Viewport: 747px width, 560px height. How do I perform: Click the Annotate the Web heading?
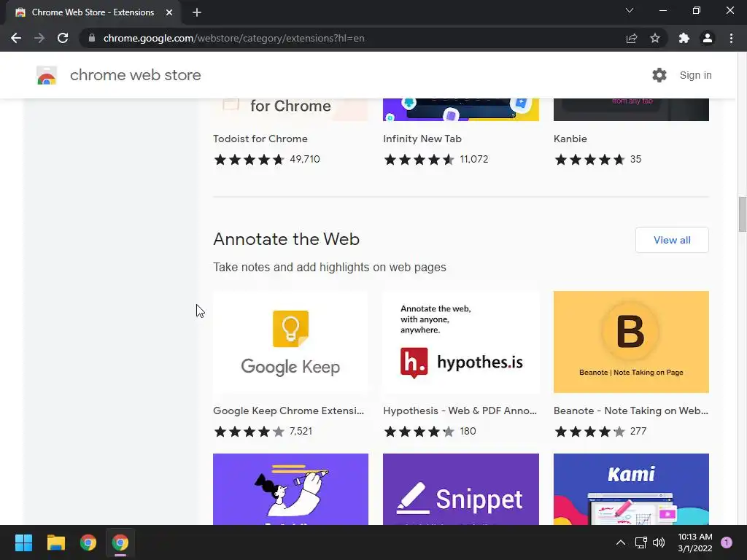[x=286, y=239]
